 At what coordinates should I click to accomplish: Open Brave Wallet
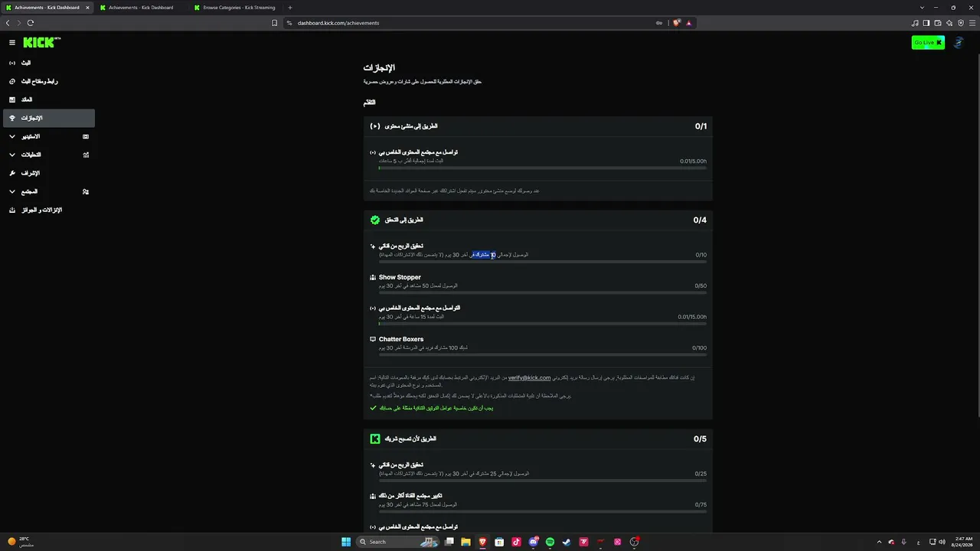click(x=938, y=23)
